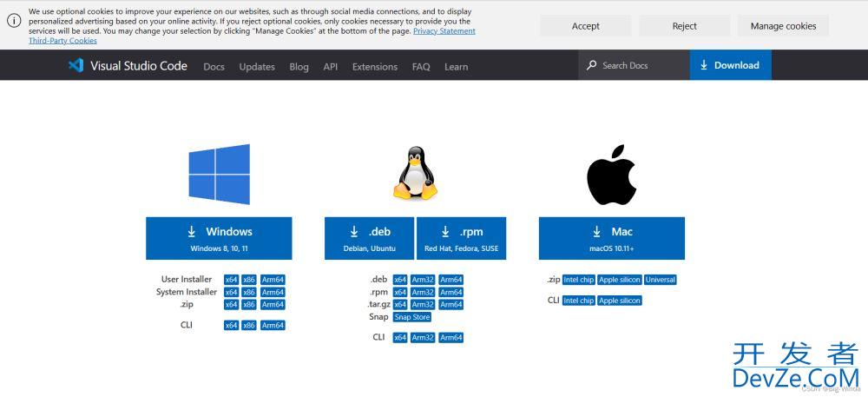Reject optional cookies
This screenshot has width=868, height=397.
(x=684, y=26)
